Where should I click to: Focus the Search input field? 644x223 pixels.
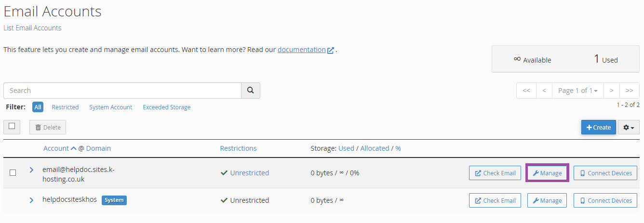[x=122, y=91]
